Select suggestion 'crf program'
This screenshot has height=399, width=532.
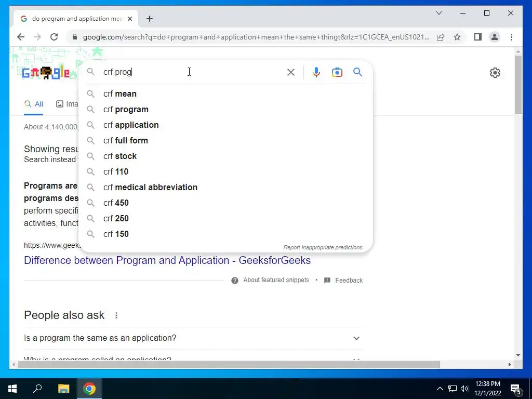coord(225,110)
